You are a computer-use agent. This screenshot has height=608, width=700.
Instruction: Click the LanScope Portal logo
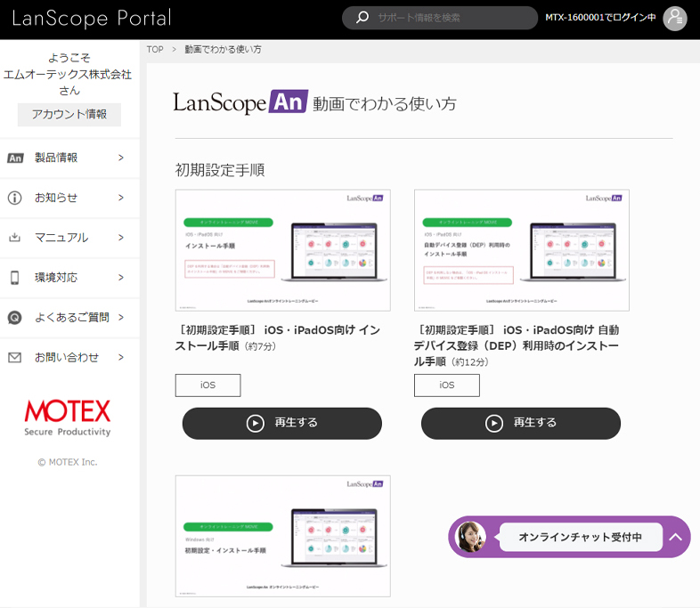point(92,19)
